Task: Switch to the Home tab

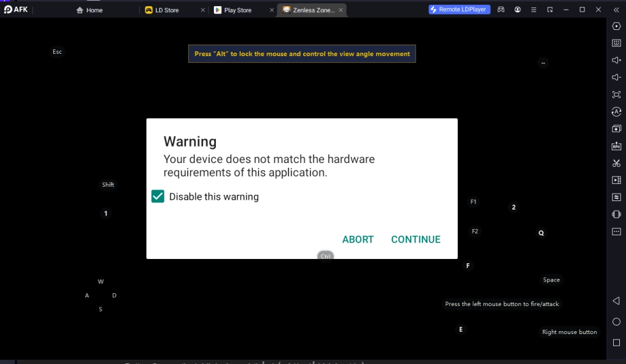Action: pos(89,10)
